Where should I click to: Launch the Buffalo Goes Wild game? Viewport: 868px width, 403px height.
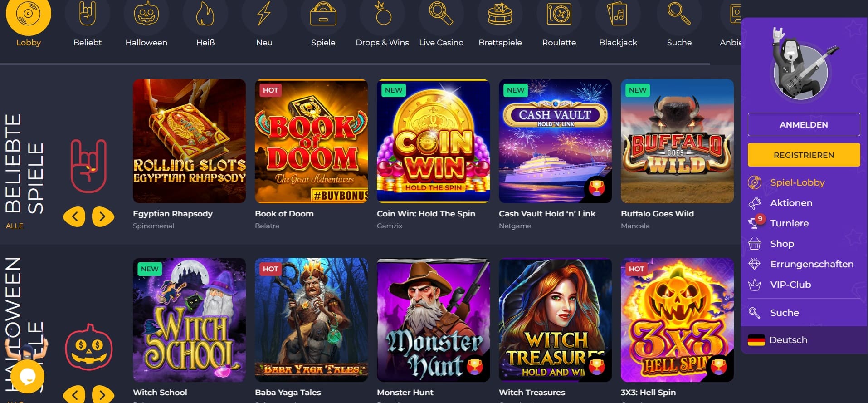click(677, 141)
